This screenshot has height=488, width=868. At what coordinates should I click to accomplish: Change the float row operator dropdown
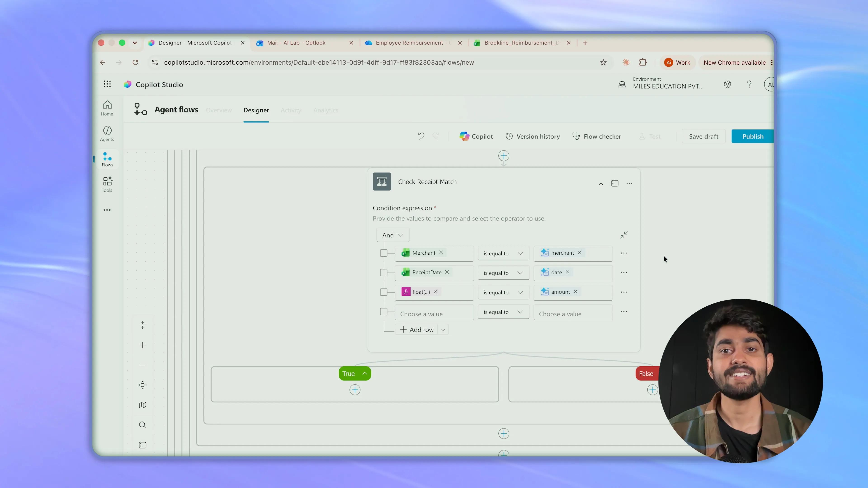[x=503, y=292]
